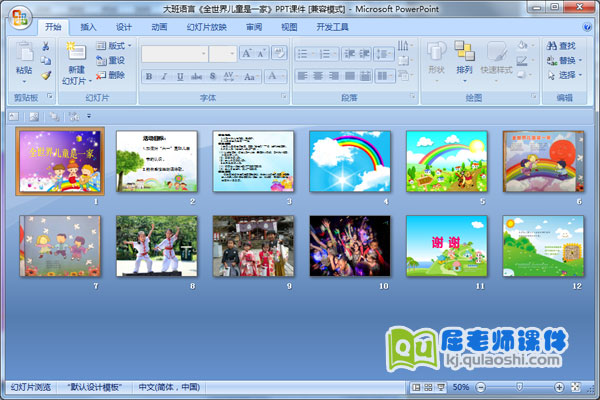
Task: Open the Select (选择) dropdown
Action: tap(566, 74)
